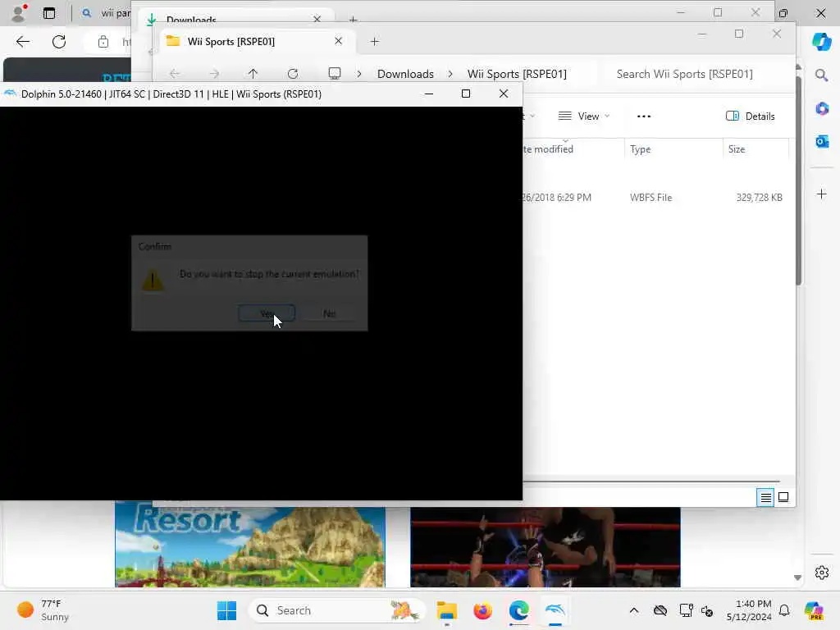Sort files by Size column
840x630 pixels.
pos(737,149)
